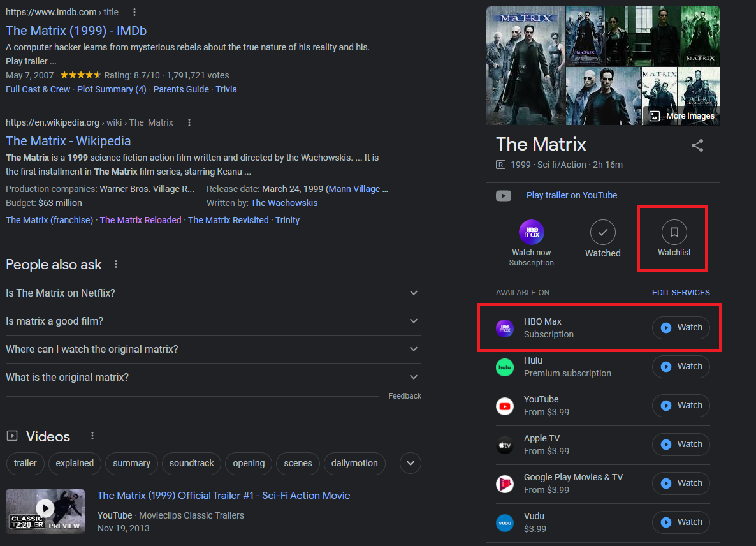Expand 'Where can I watch the original matrix?'

[213, 349]
